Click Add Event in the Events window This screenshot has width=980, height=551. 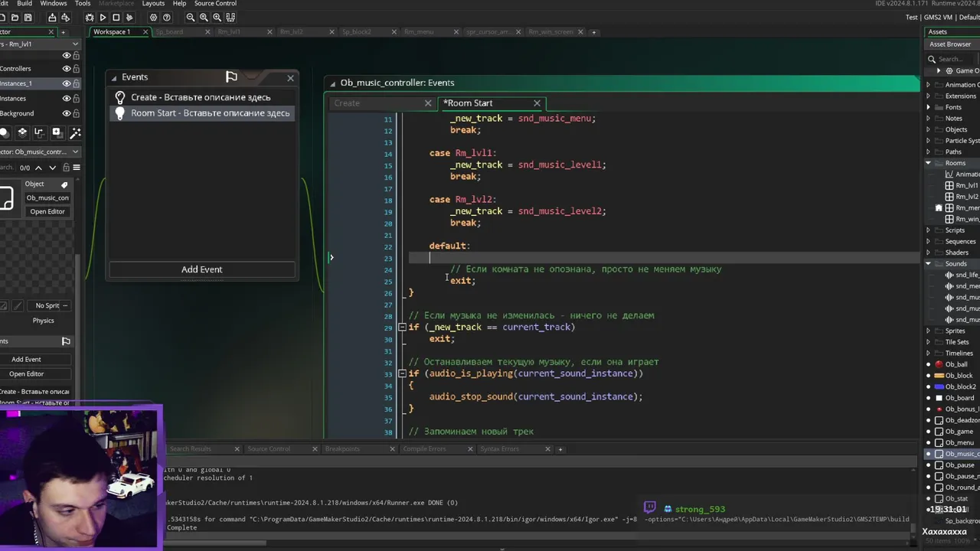click(201, 269)
